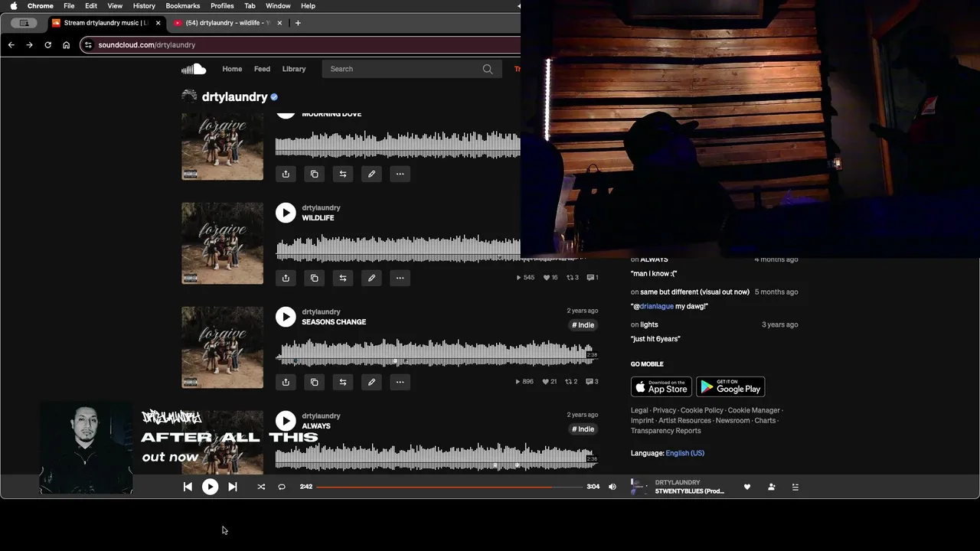Open Library tab in SoundCloud header
Viewport: 980px width, 551px height.
[x=294, y=69]
